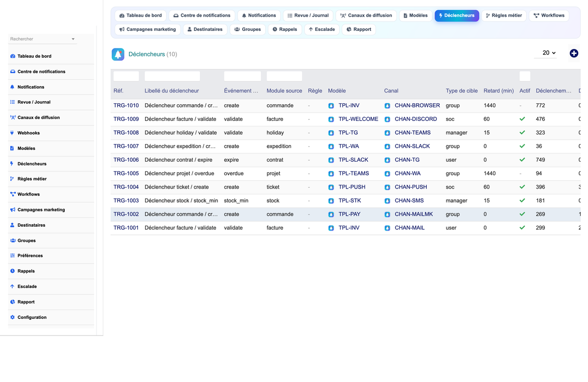The image size is (588, 382).
Task: Sort by the Type de cible column header
Action: [x=462, y=91]
